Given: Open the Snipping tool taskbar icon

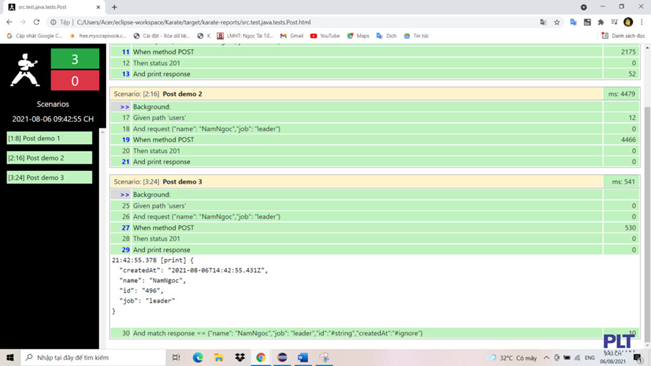Looking at the screenshot, I should pos(324,357).
